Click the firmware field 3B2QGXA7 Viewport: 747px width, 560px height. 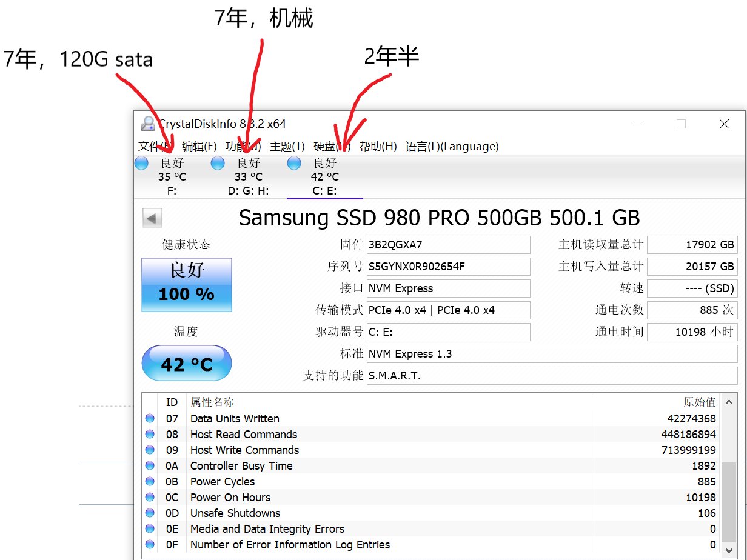pos(449,245)
